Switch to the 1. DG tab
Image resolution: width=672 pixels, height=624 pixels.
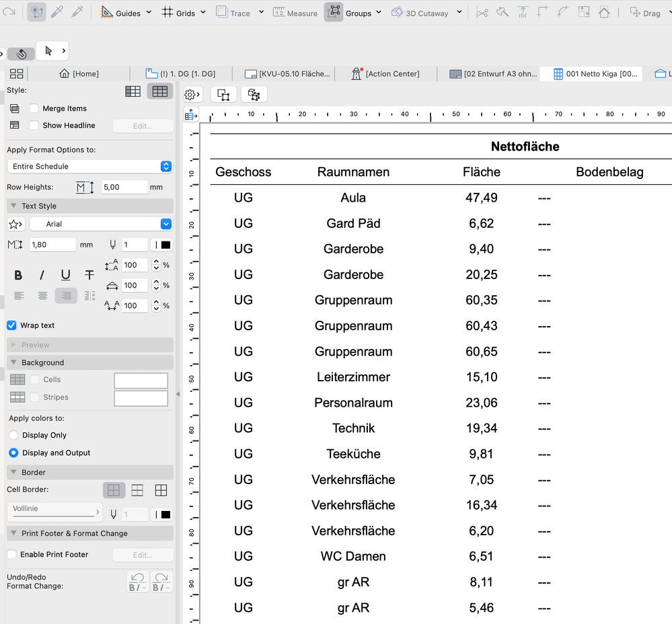click(180, 74)
